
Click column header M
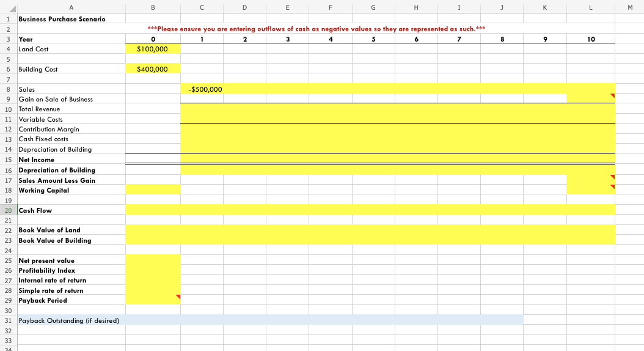coord(629,7)
